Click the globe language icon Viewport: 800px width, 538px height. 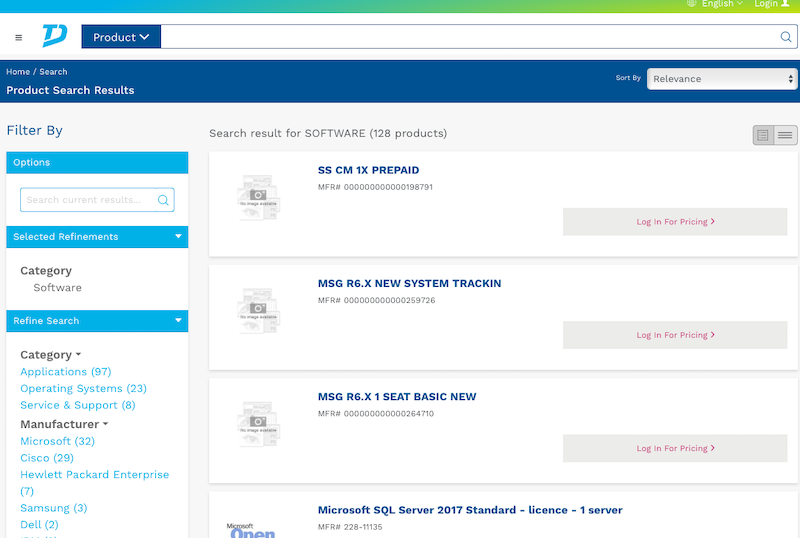692,4
